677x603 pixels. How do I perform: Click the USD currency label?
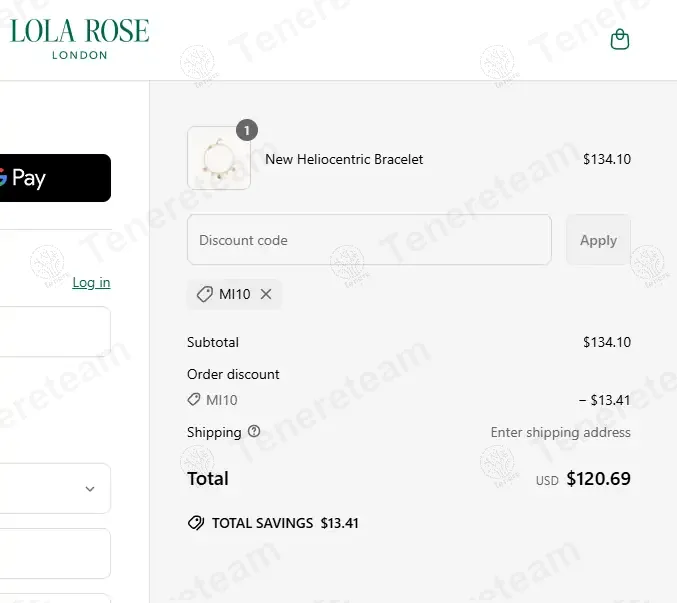tap(547, 481)
